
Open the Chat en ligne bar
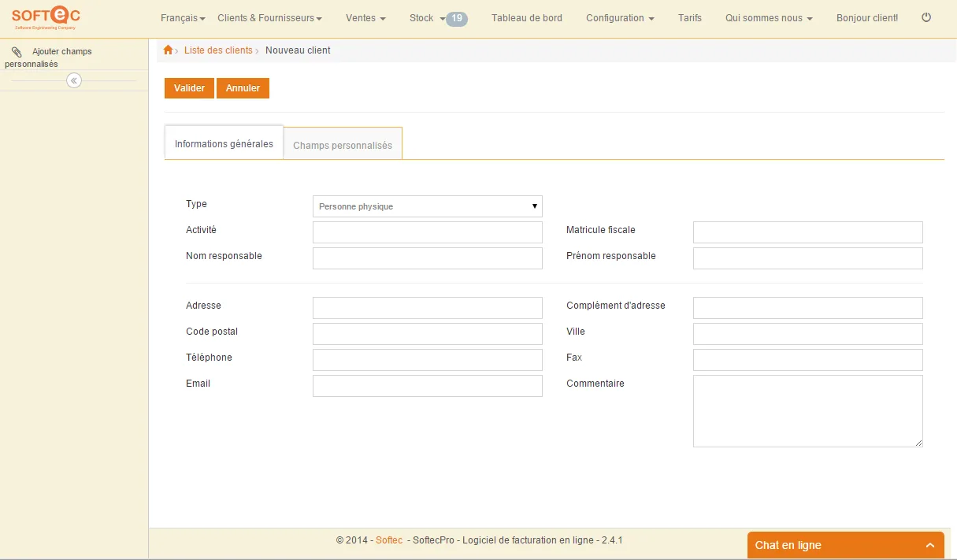[845, 545]
